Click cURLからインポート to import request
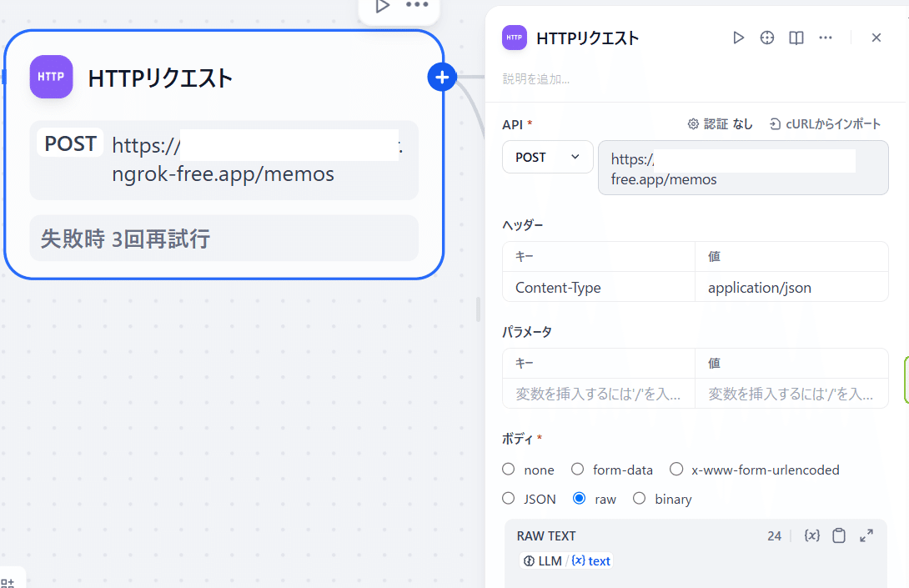 click(825, 123)
